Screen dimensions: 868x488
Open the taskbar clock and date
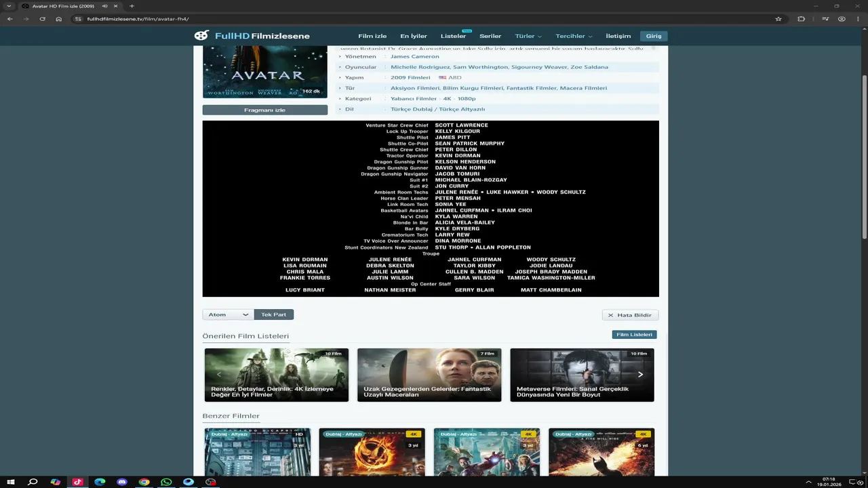tap(829, 482)
